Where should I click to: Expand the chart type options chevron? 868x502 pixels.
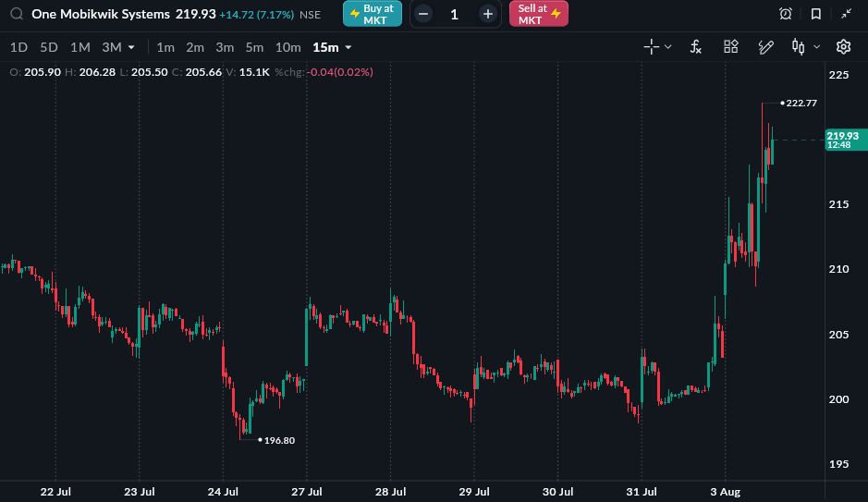[816, 47]
